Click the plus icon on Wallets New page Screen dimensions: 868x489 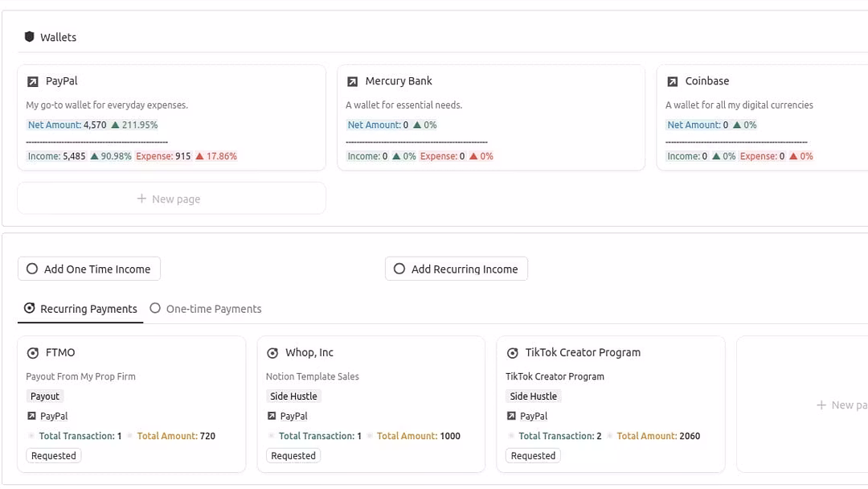point(141,199)
